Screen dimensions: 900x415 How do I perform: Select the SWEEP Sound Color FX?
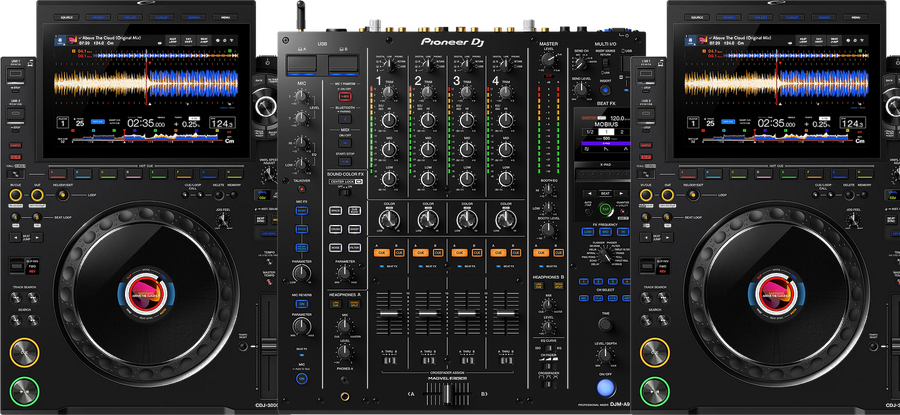click(x=355, y=229)
